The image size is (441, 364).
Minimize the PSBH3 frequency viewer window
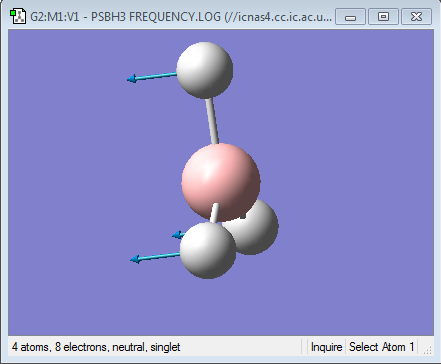350,17
